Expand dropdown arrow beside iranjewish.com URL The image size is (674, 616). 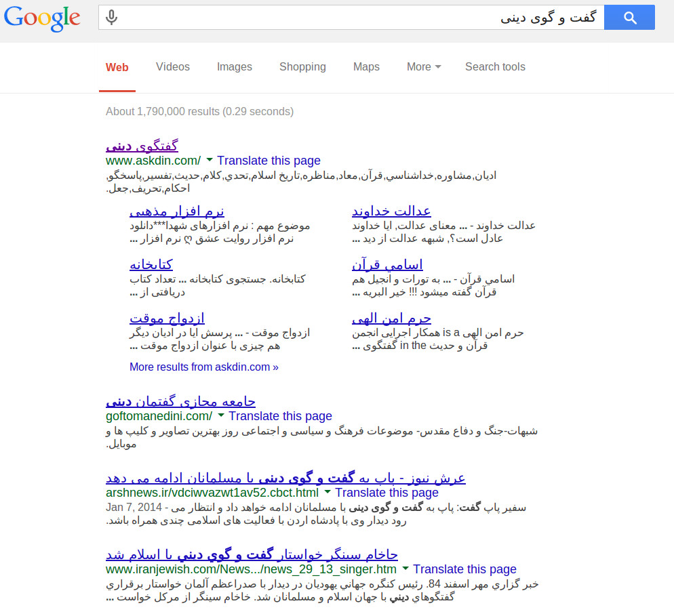(x=405, y=569)
